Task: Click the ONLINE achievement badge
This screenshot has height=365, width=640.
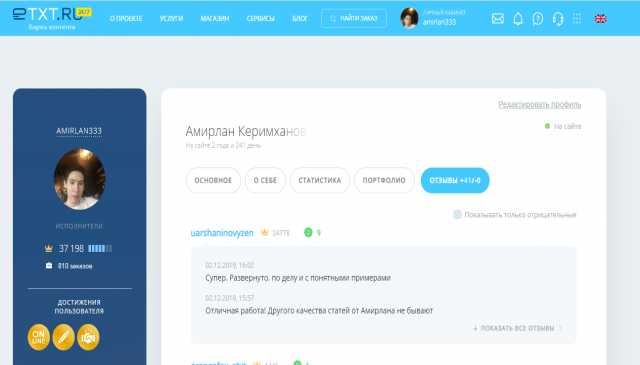Action: coord(39,337)
